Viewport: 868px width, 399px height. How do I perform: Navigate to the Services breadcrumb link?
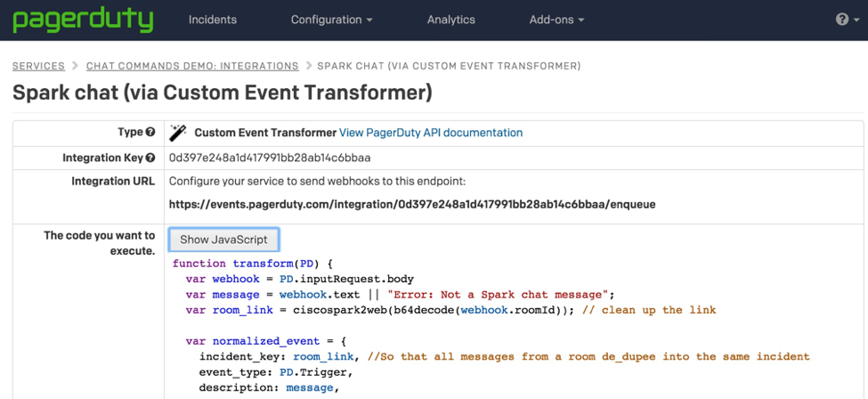tap(38, 66)
